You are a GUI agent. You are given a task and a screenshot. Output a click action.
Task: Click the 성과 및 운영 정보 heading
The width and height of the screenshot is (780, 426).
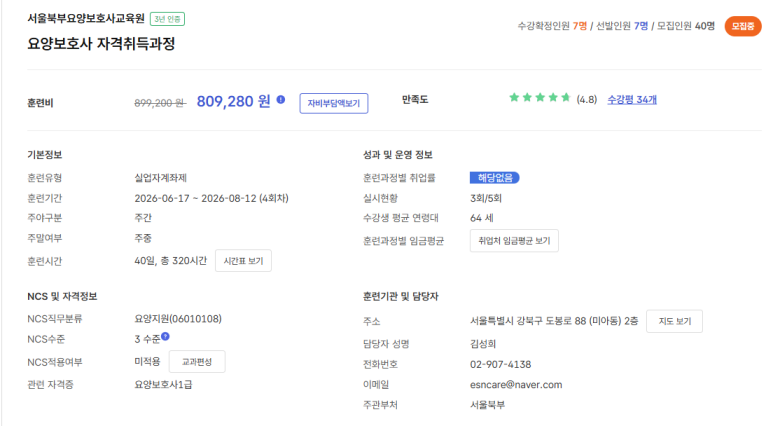(397, 155)
